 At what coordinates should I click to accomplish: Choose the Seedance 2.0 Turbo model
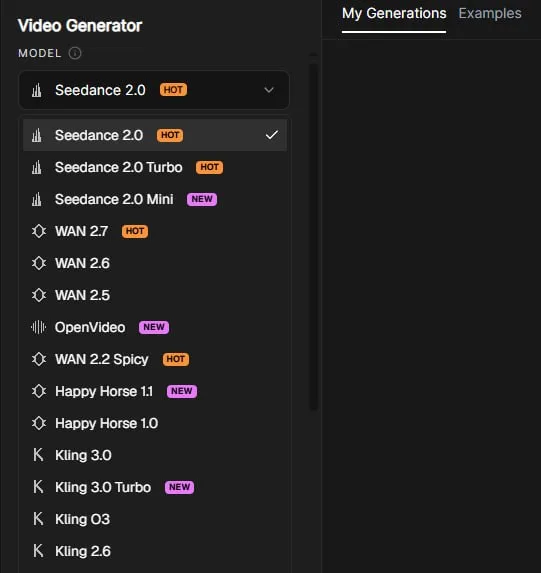pyautogui.click(x=155, y=167)
